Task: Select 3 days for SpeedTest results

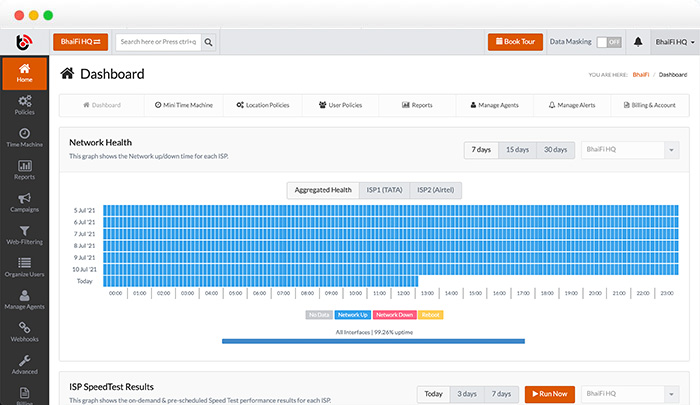Action: click(x=465, y=393)
